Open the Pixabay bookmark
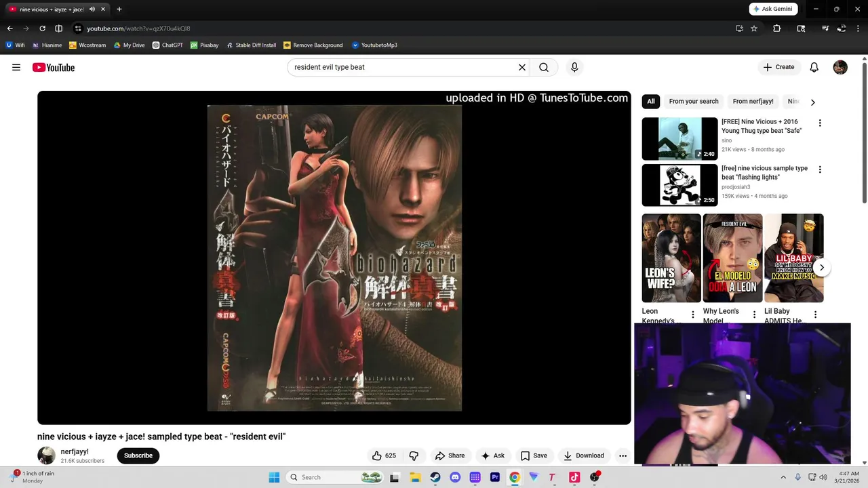This screenshot has height=488, width=868. coord(204,45)
